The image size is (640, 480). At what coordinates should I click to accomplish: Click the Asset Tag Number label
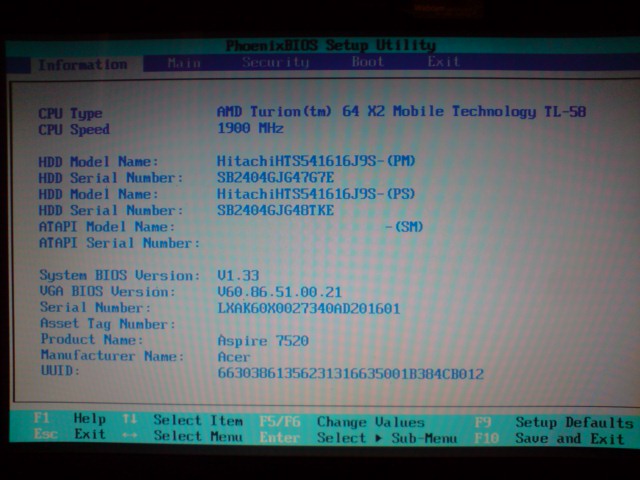(108, 324)
